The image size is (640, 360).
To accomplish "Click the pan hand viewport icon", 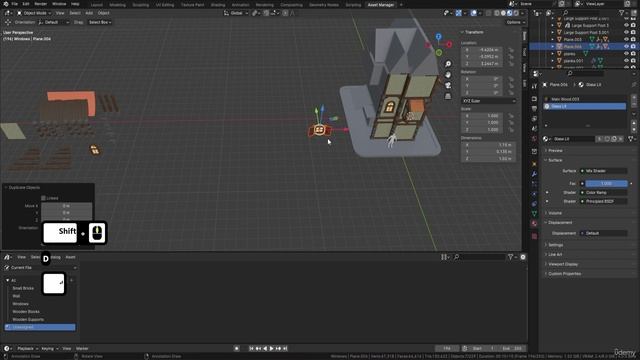I will coord(448,75).
